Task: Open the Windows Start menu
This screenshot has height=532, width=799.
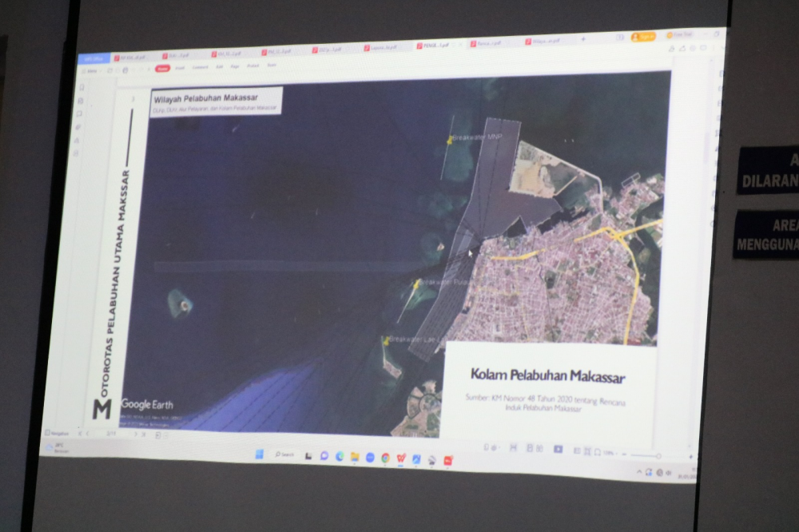Action: [260, 454]
